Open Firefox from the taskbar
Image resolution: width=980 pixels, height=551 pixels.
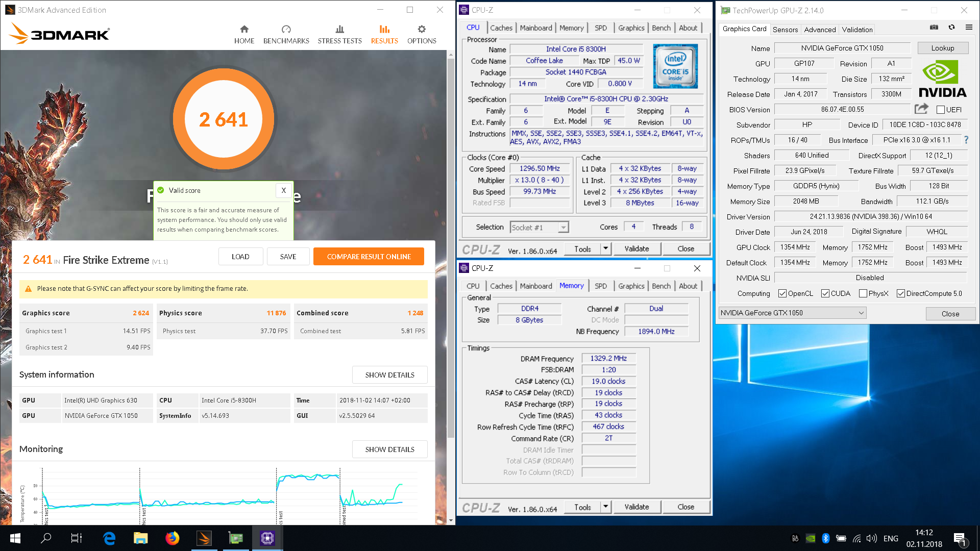click(x=173, y=538)
